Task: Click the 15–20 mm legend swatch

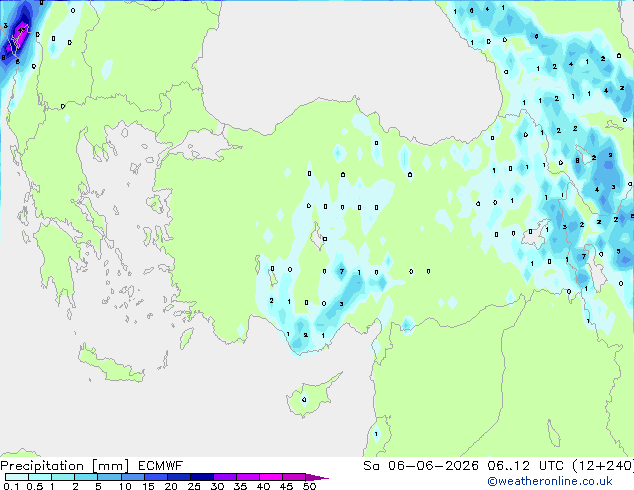Action: pos(155,477)
